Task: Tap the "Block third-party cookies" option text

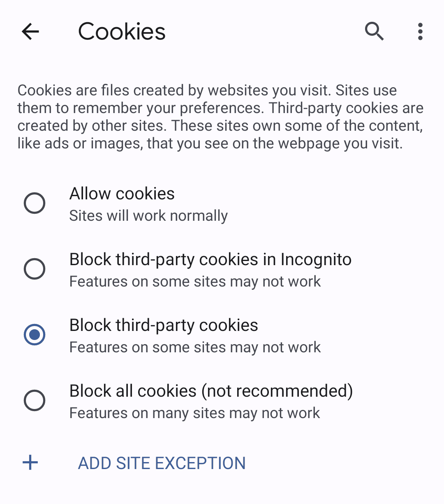Action: [x=164, y=325]
